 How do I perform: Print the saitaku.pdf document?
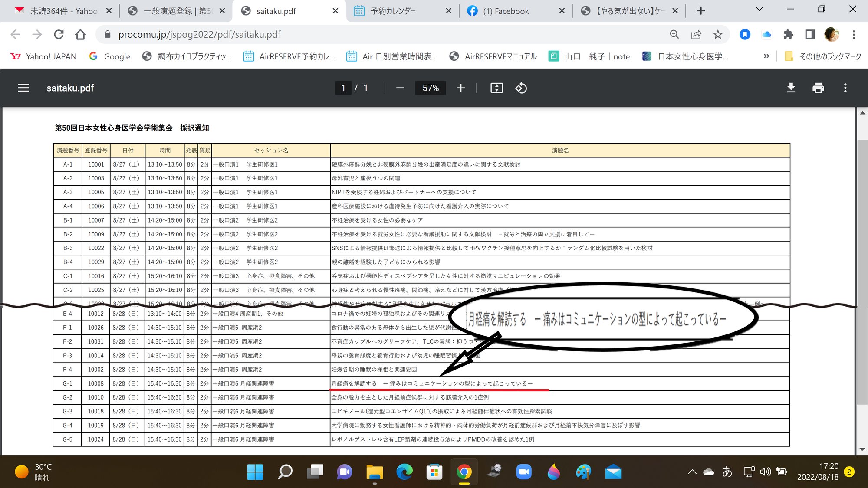click(819, 88)
